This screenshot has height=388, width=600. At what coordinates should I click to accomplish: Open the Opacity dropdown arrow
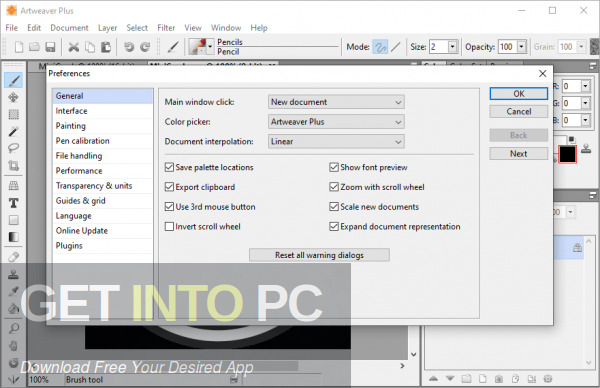(x=522, y=47)
